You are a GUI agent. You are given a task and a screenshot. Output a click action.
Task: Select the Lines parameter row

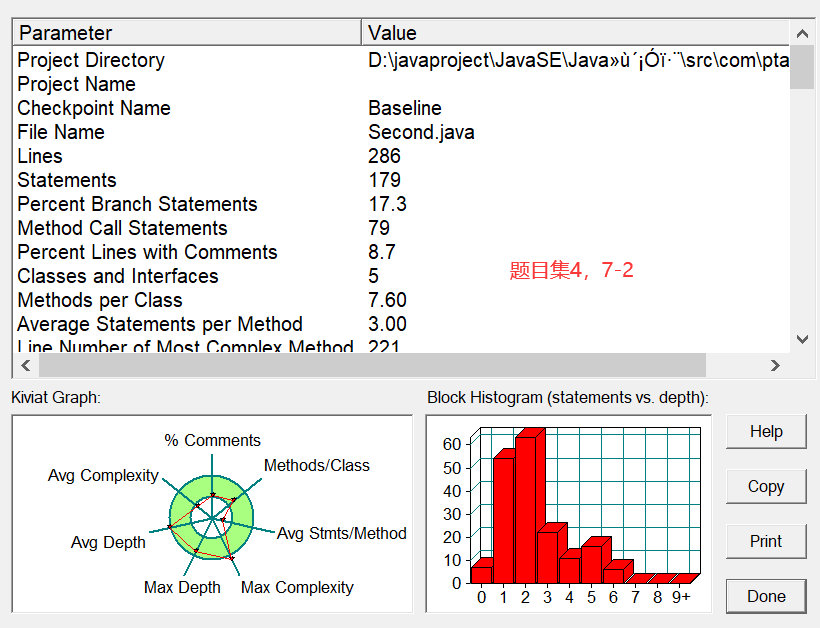click(x=401, y=156)
